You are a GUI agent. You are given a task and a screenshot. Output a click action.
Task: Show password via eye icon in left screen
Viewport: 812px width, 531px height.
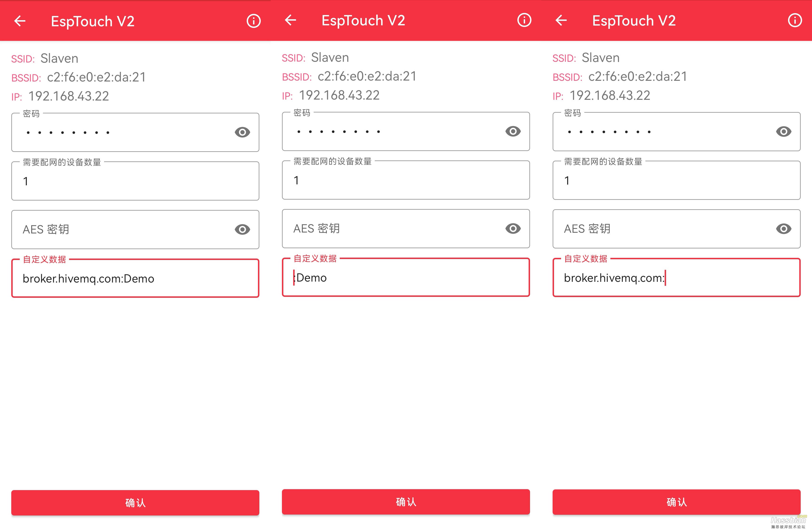tap(242, 132)
